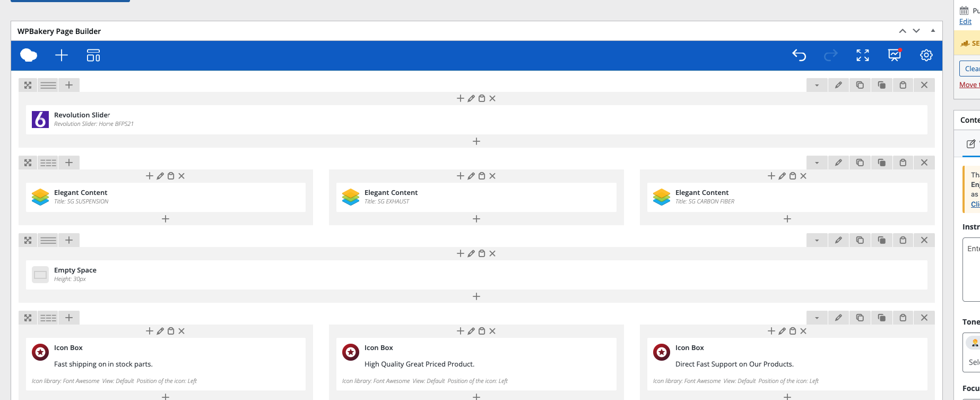This screenshot has height=400, width=980.
Task: Select Elegant Content SG EXHAUST element
Action: [x=476, y=197]
